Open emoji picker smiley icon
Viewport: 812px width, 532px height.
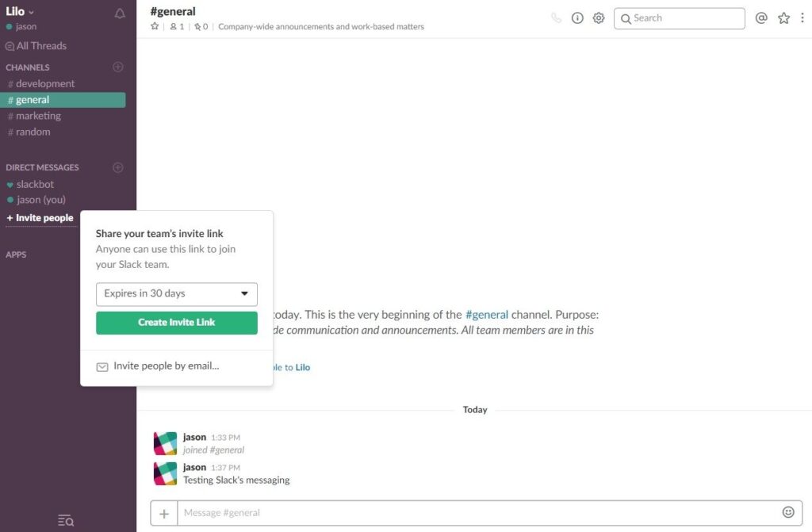pos(788,512)
